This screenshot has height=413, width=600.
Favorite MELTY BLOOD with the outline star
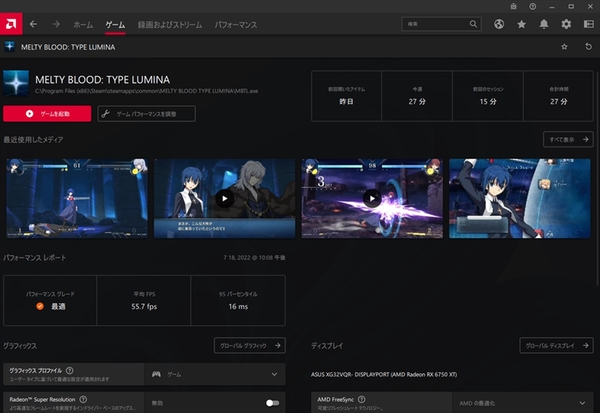(x=564, y=47)
